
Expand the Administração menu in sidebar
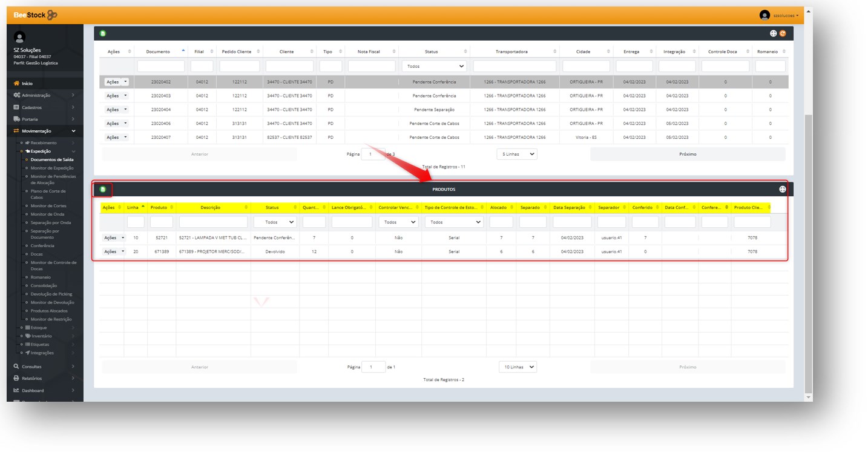click(x=36, y=95)
